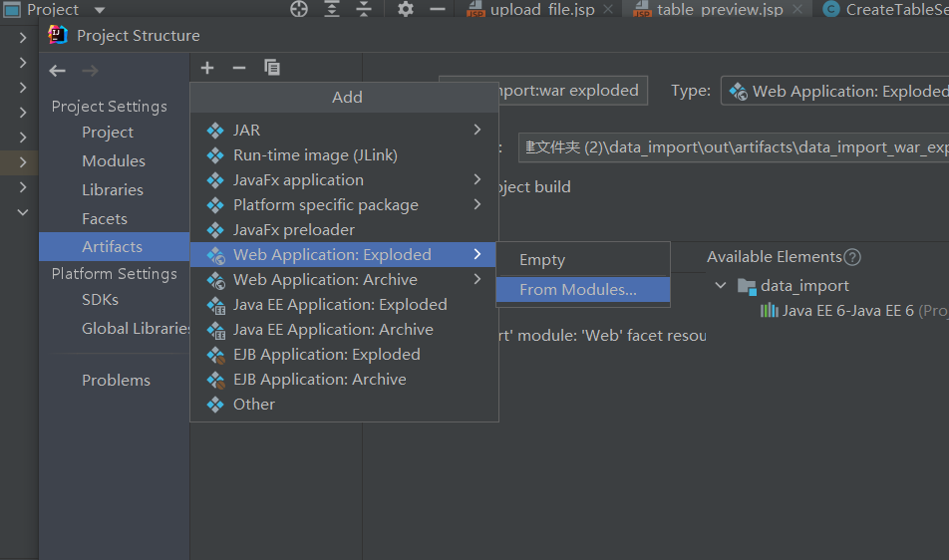Screen dimensions: 949x560
Task: Switch to the table_preview.jsp tab
Action: coord(720,11)
